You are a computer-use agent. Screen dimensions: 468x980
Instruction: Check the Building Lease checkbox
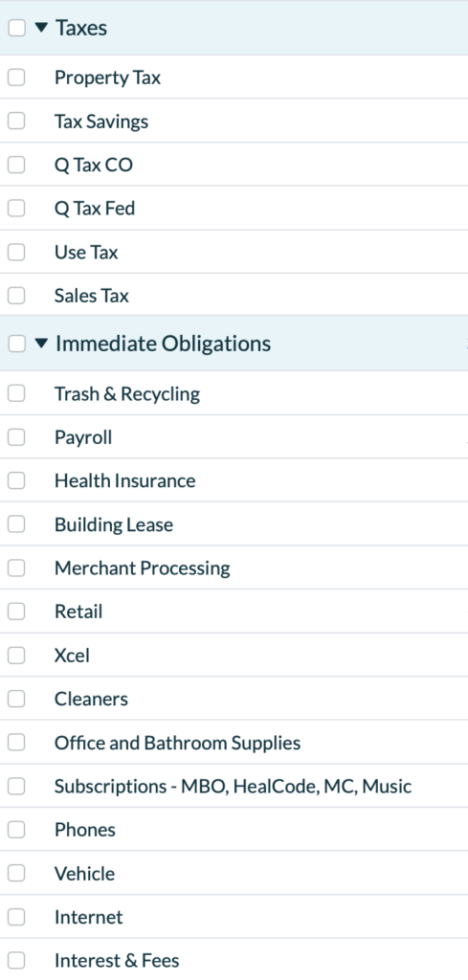point(16,523)
